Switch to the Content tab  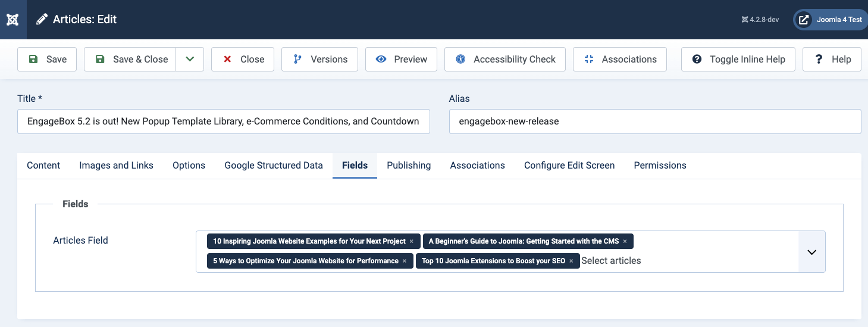pyautogui.click(x=43, y=166)
